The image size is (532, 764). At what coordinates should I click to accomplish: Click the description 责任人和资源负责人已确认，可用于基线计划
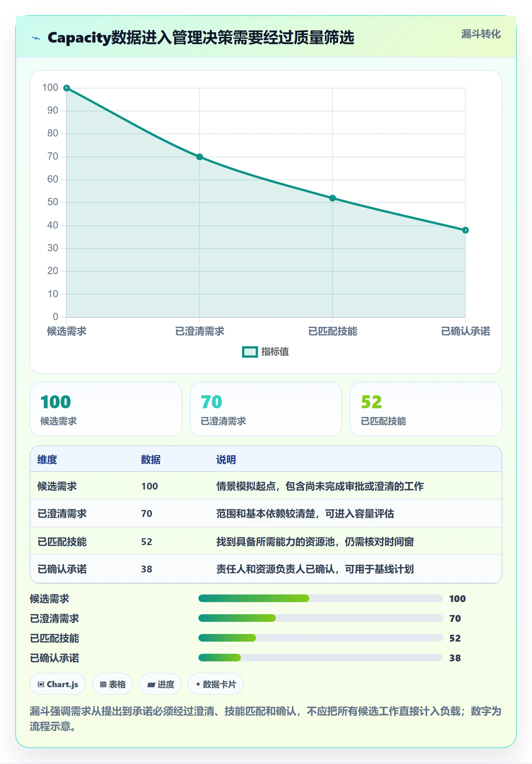click(x=315, y=569)
